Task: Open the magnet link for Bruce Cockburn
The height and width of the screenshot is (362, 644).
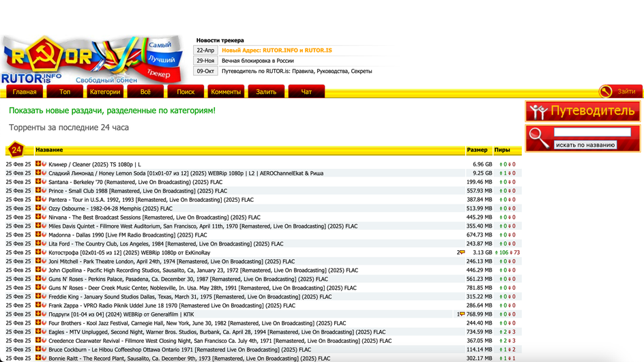Action: 44,349
